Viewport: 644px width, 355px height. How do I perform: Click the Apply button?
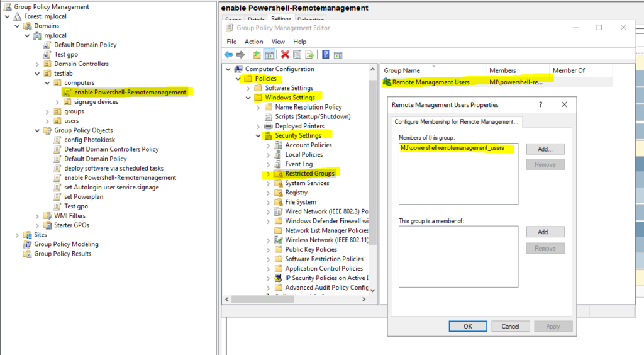tap(553, 326)
